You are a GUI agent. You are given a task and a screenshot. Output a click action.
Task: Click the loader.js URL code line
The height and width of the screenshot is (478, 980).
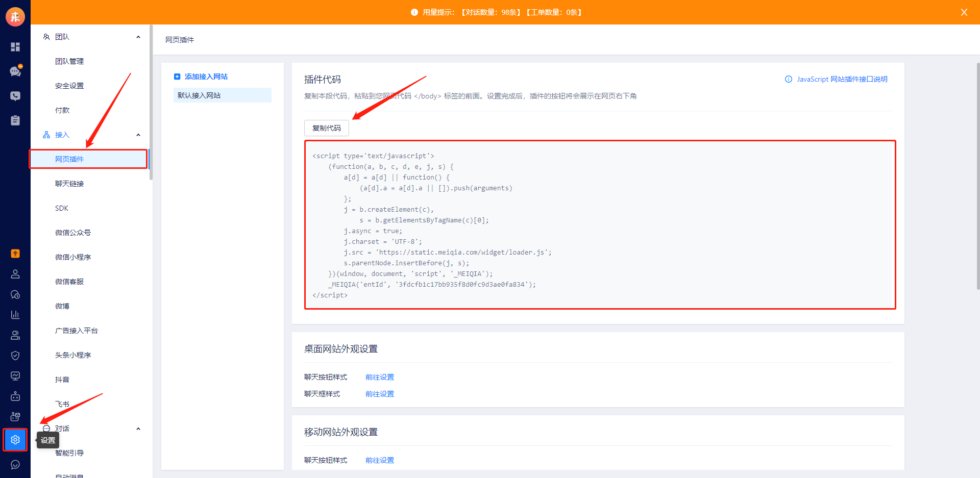(448, 253)
